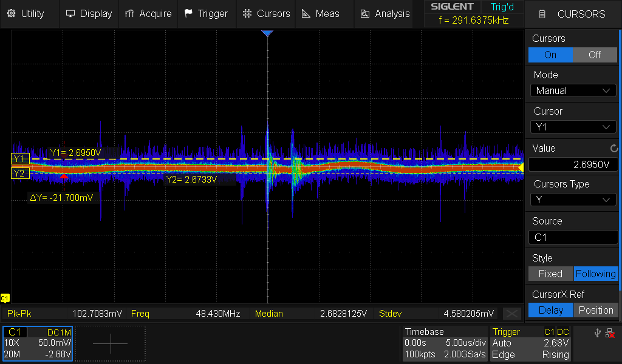Select the Fixed cursor style
Image resolution: width=622 pixels, height=364 pixels.
550,274
